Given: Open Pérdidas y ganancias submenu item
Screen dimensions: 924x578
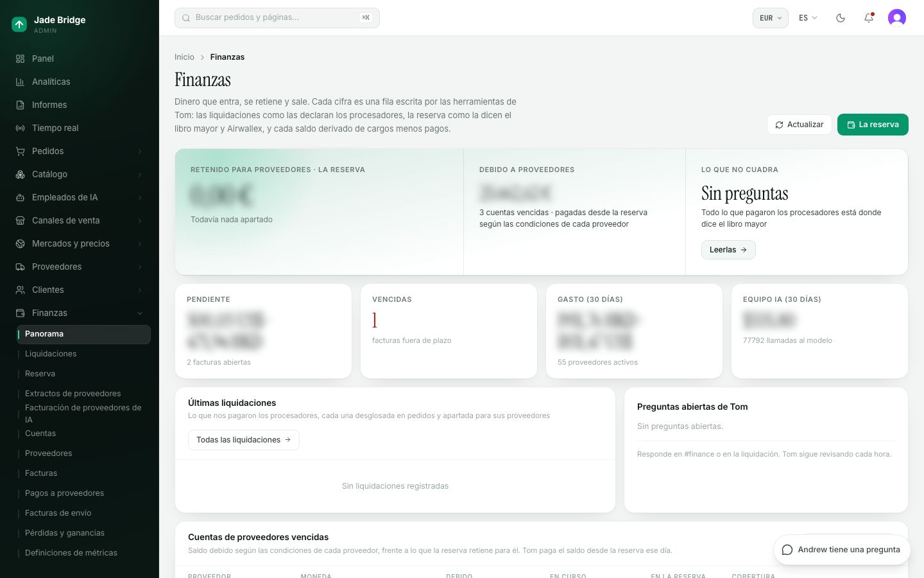Looking at the screenshot, I should (x=83, y=533).
